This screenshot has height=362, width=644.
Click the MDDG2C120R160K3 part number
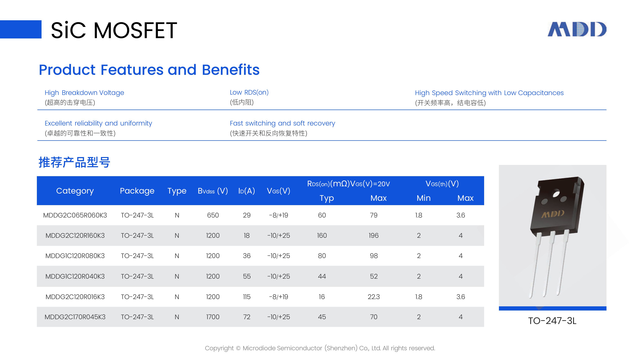pyautogui.click(x=75, y=236)
